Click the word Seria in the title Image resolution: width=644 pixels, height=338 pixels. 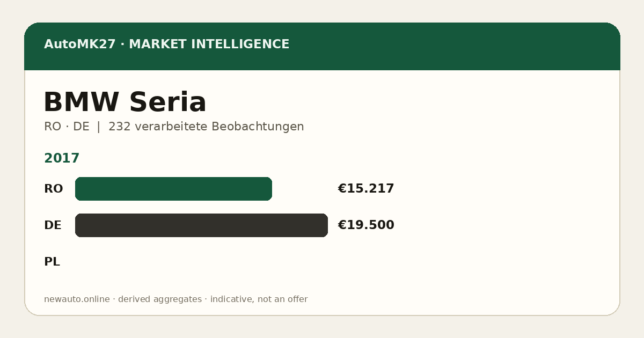tap(167, 102)
